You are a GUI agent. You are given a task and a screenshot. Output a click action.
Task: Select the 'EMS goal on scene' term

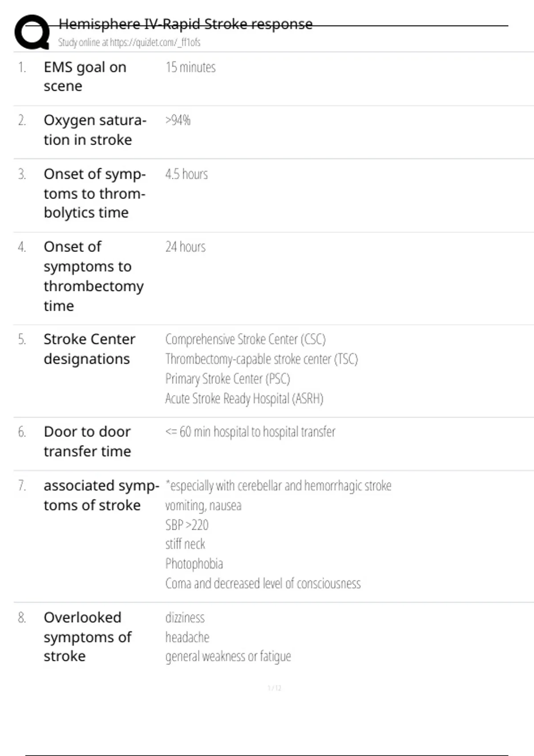85,76
